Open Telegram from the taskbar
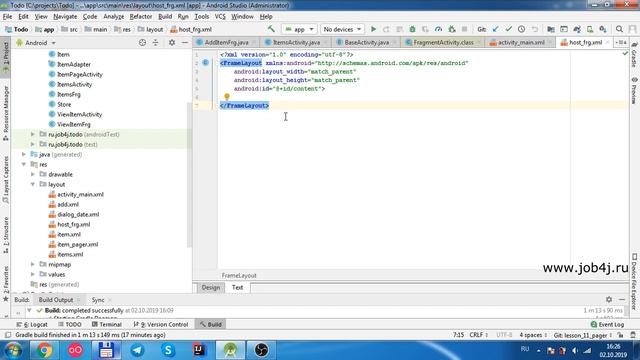 [137, 350]
